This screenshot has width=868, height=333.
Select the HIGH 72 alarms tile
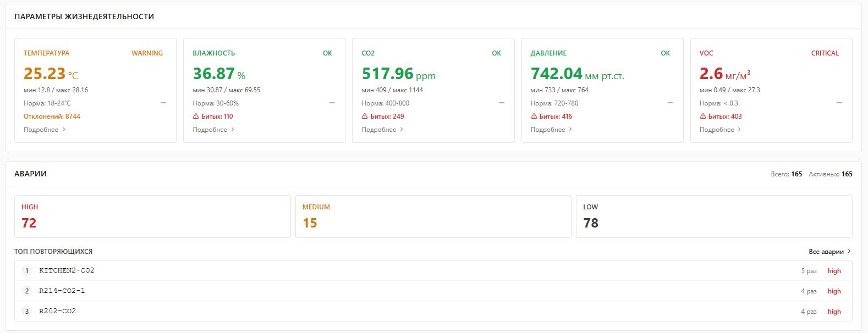click(152, 217)
